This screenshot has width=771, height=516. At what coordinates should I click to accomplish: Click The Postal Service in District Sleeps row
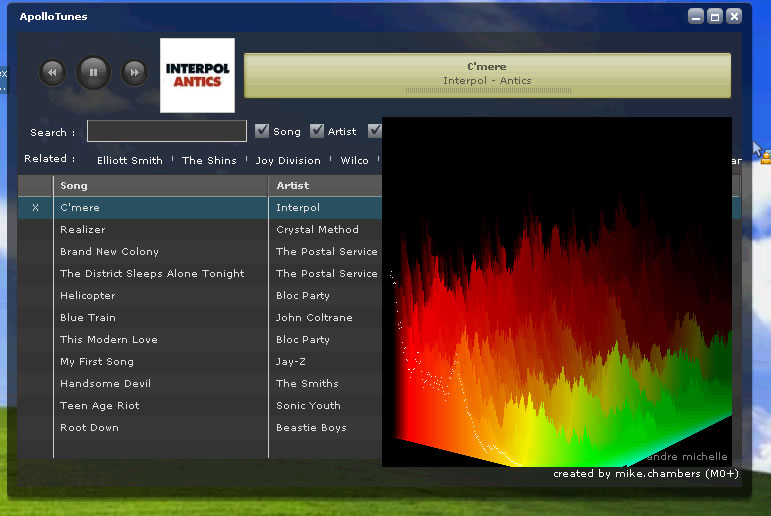click(326, 274)
